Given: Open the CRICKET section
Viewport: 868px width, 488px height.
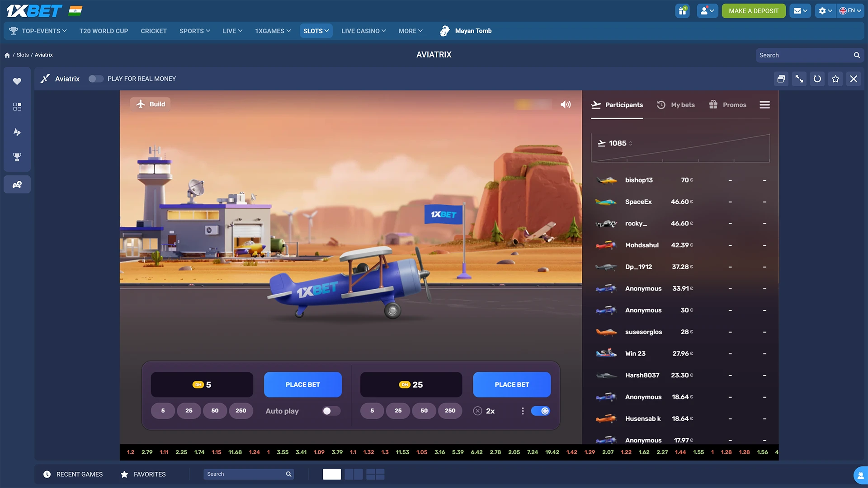Looking at the screenshot, I should [x=153, y=31].
